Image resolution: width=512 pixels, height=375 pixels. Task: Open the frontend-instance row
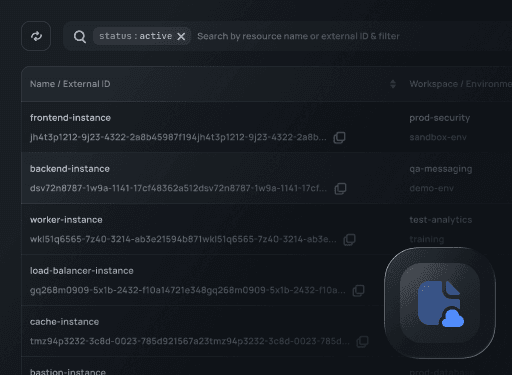click(x=267, y=127)
